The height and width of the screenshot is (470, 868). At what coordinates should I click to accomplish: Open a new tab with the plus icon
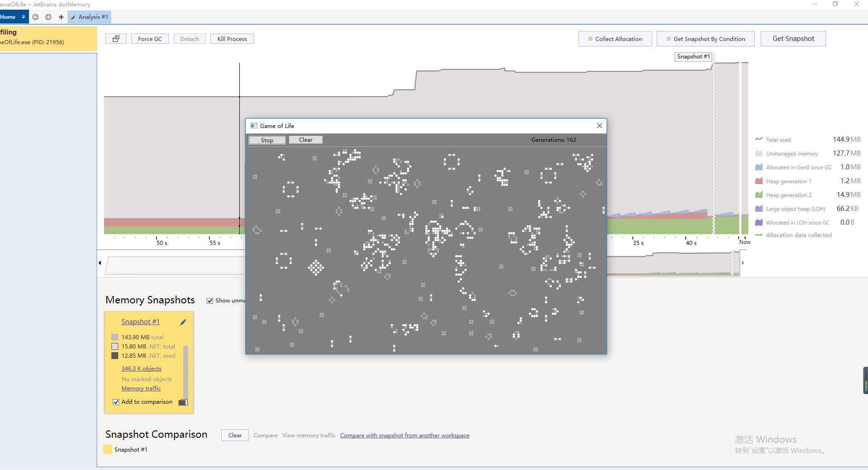pyautogui.click(x=61, y=17)
